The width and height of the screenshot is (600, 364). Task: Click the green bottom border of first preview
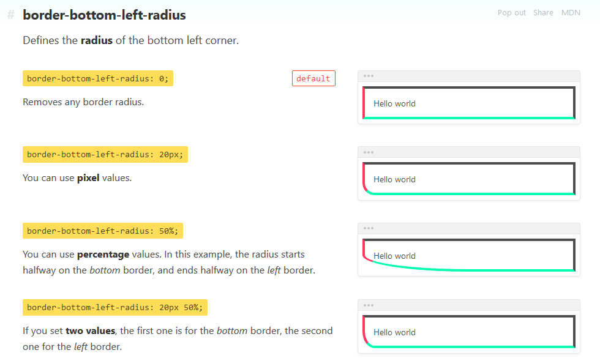pos(469,118)
